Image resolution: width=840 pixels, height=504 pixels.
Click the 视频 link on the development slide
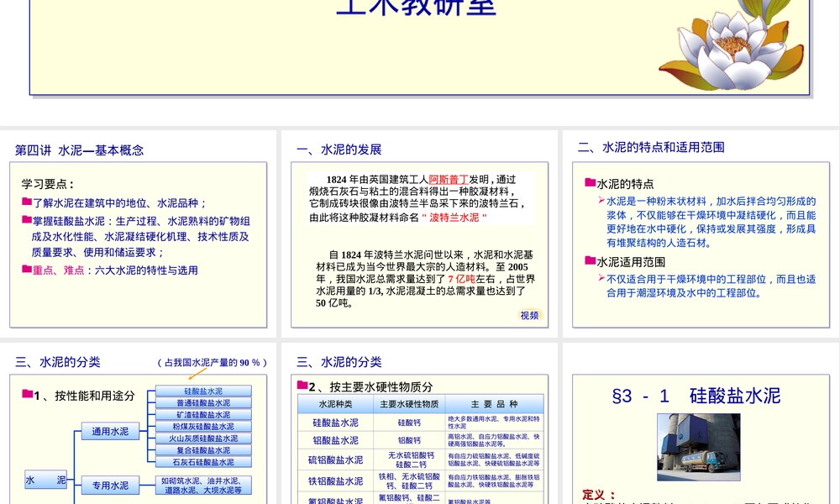click(529, 316)
